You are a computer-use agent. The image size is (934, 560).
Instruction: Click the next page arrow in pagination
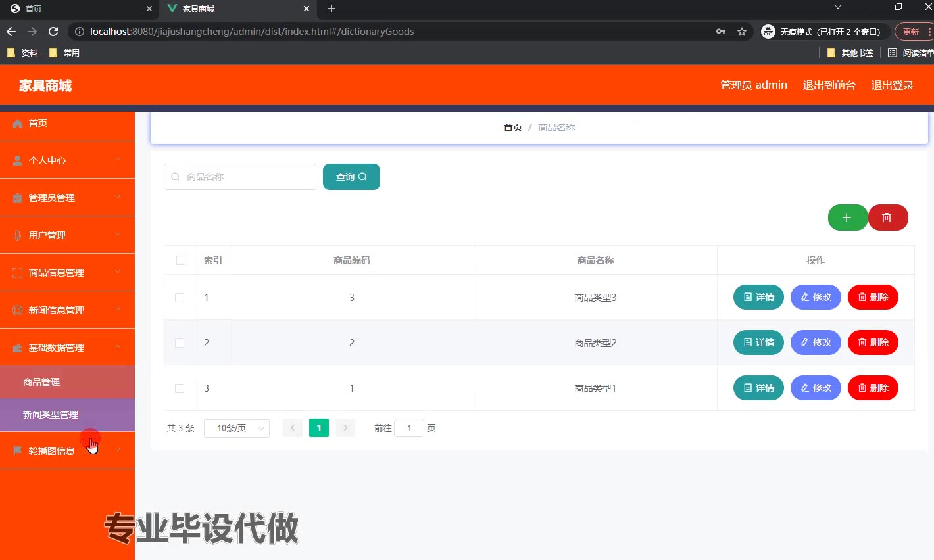(x=345, y=428)
